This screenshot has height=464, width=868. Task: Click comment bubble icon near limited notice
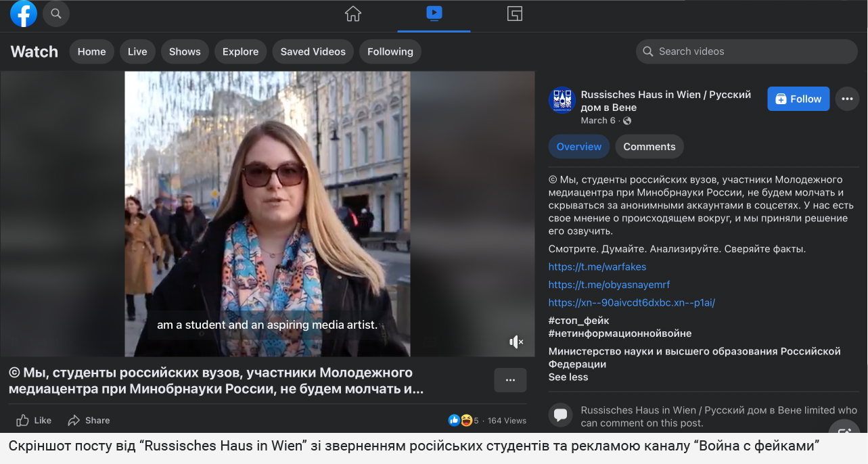560,414
